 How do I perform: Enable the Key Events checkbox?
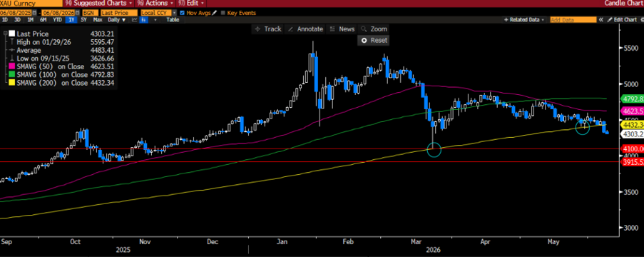click(223, 13)
